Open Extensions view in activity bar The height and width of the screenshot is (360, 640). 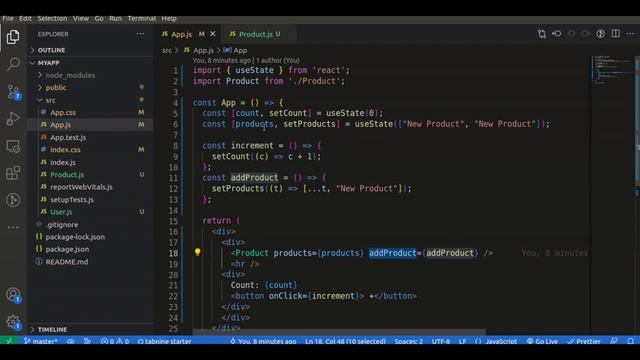tap(13, 173)
